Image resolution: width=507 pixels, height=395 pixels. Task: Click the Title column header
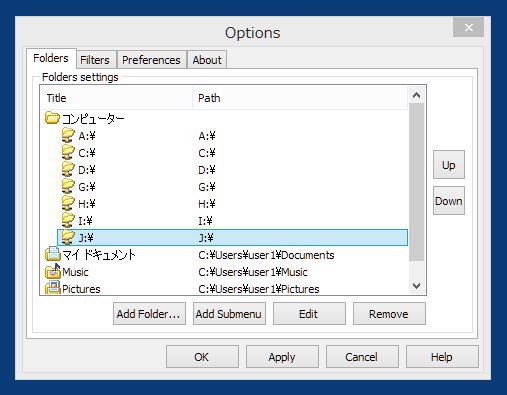coord(116,98)
